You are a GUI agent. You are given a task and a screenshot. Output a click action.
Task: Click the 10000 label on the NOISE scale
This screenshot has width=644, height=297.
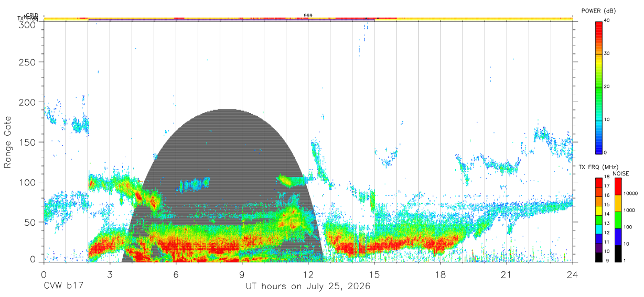(631, 194)
